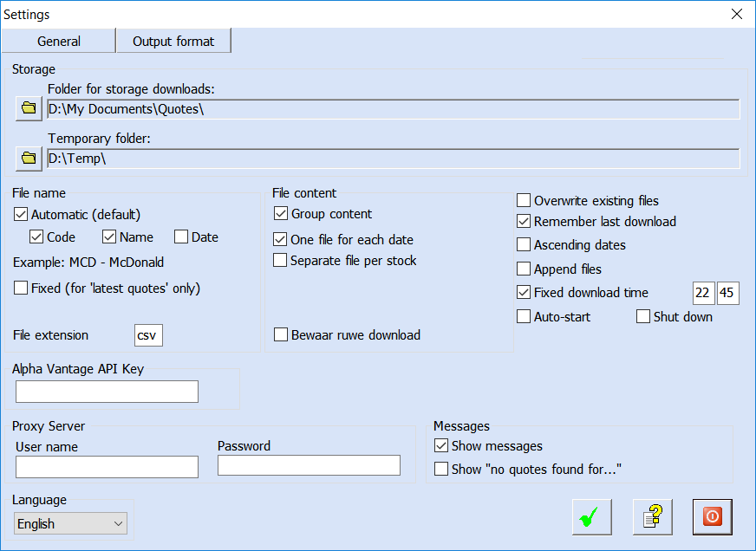Disable Remember last download
756x551 pixels.
pyautogui.click(x=524, y=222)
